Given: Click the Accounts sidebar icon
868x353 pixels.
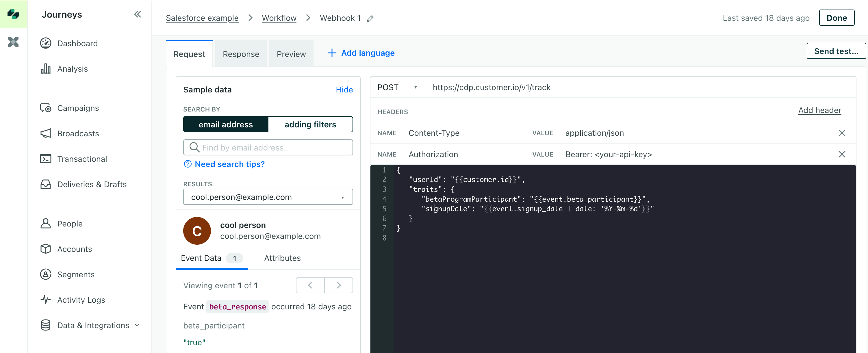Looking at the screenshot, I should click(47, 248).
